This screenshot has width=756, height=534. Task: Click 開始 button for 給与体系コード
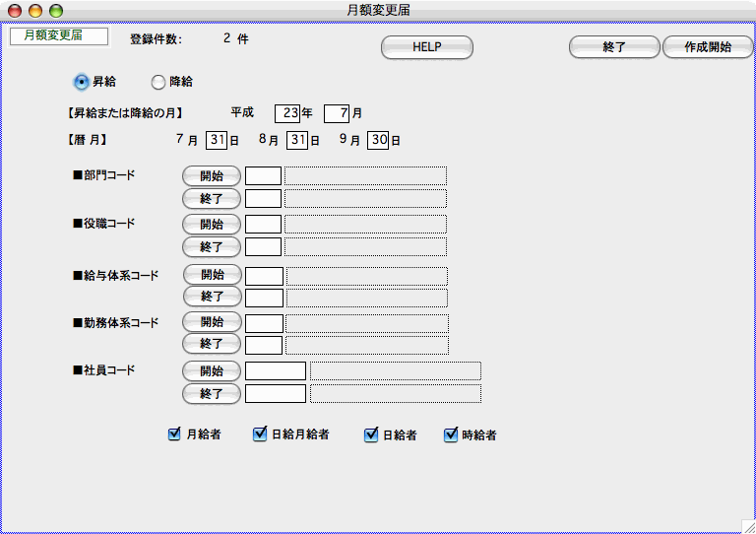212,275
